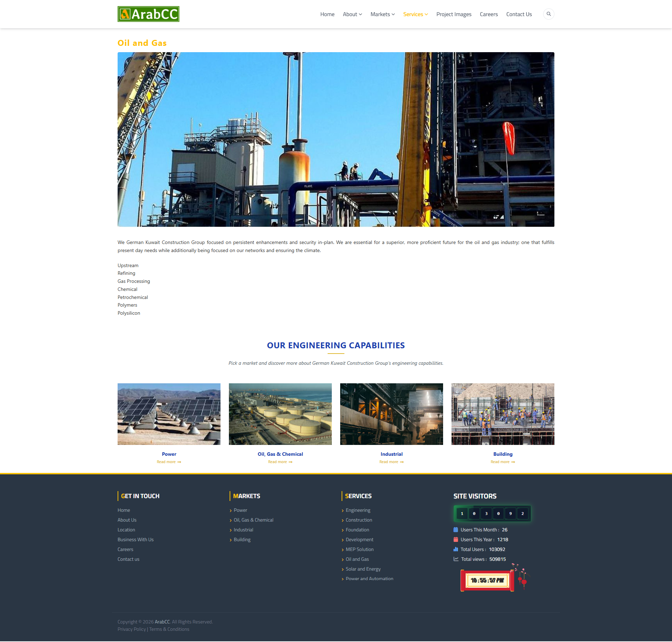Open the Building construction site thumbnail
The width and height of the screenshot is (672, 642).
click(x=503, y=414)
